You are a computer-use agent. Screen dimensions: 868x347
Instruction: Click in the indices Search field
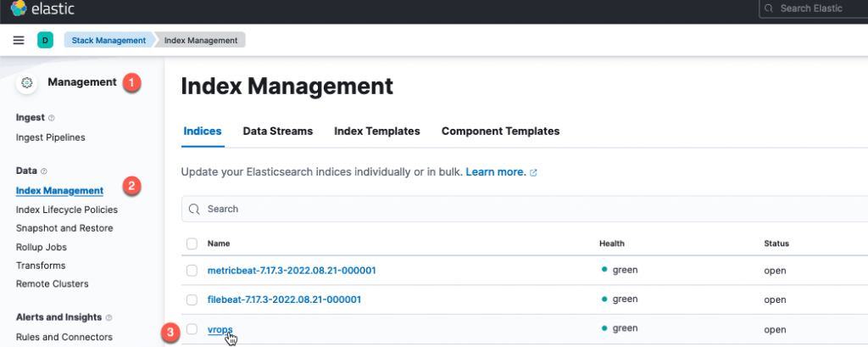pyautogui.click(x=525, y=209)
